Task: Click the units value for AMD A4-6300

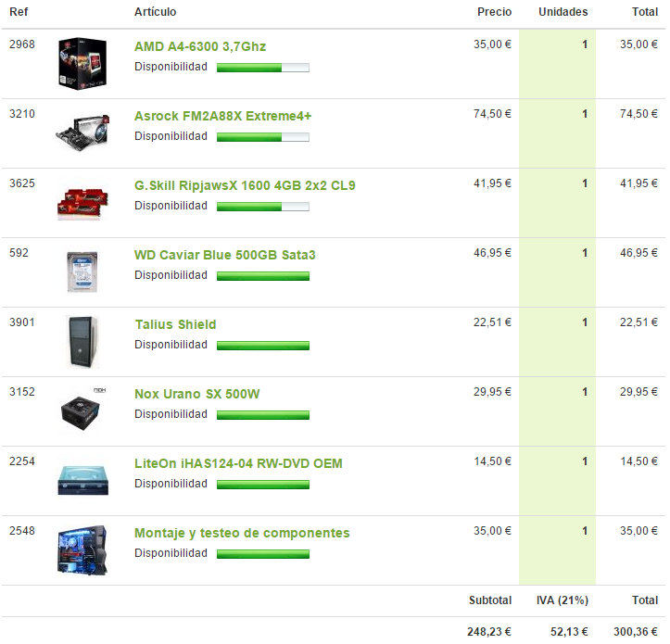Action: tap(585, 44)
